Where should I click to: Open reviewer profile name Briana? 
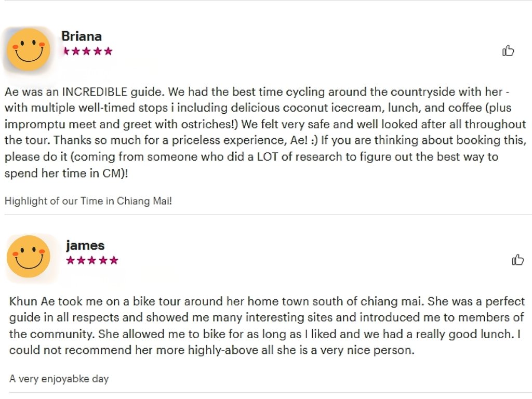pos(82,36)
